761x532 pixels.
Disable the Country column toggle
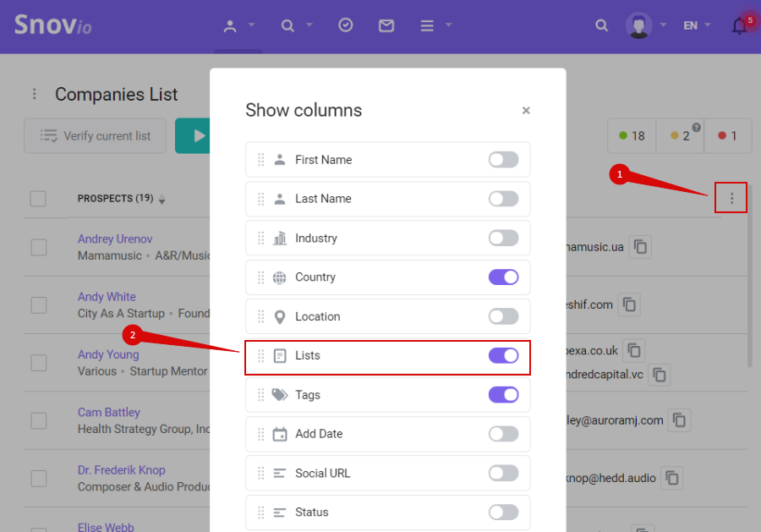(x=503, y=277)
